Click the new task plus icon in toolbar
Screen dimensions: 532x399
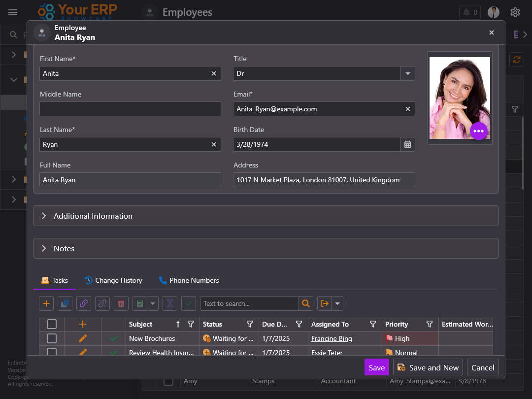[46, 303]
